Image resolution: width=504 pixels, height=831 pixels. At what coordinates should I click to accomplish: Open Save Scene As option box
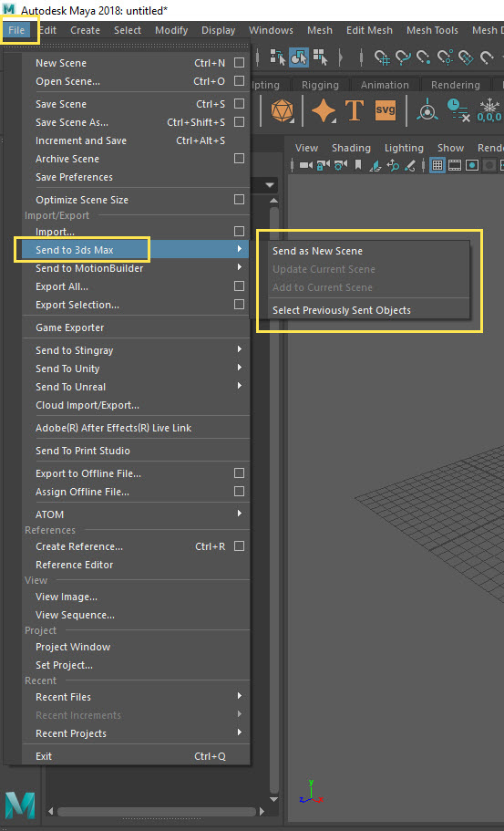coord(240,122)
